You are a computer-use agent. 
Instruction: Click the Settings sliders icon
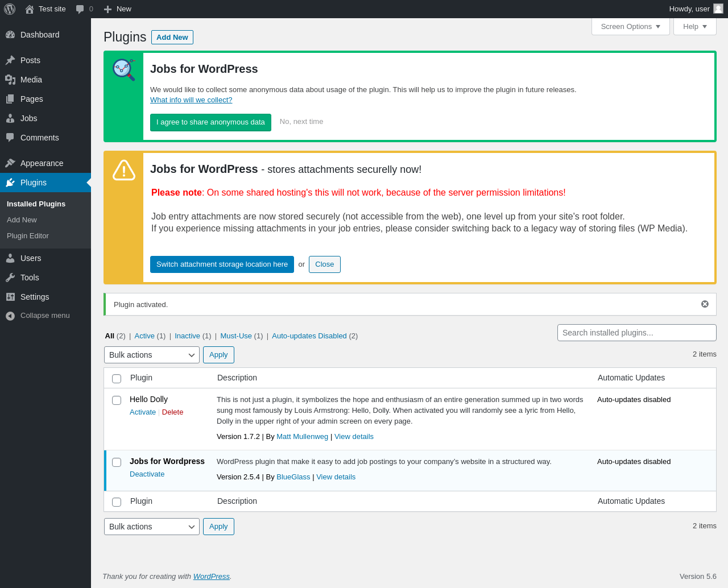coord(10,297)
